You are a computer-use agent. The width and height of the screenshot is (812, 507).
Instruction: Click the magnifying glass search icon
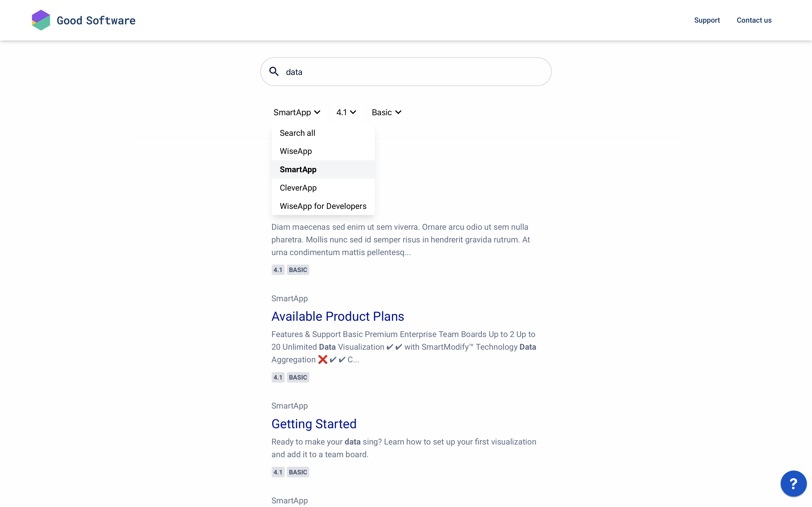point(274,72)
